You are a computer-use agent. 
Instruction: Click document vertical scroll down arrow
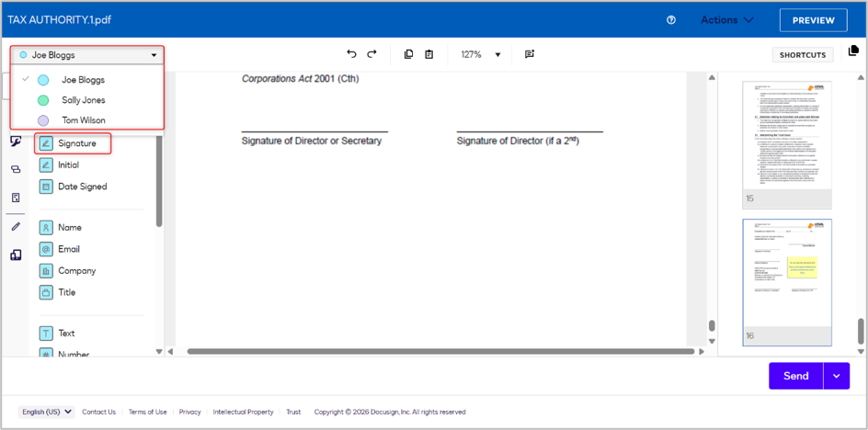point(712,341)
